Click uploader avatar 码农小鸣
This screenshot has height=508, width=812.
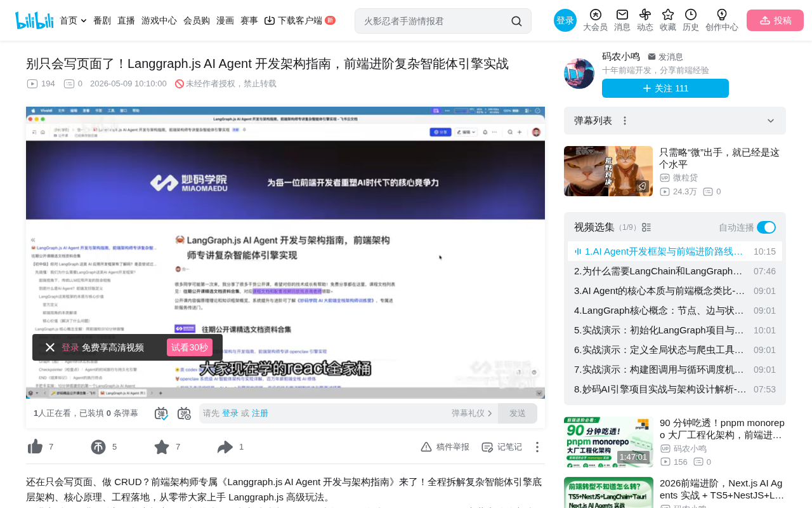click(579, 74)
